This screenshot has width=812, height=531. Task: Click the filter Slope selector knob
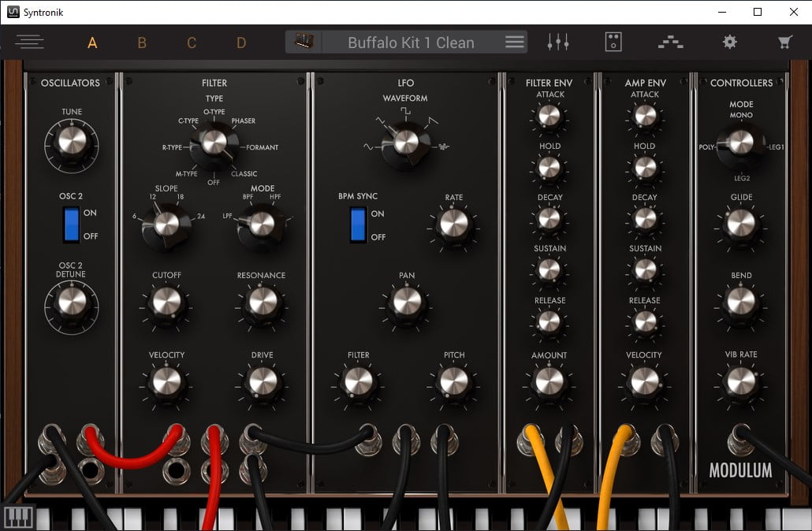[x=166, y=225]
